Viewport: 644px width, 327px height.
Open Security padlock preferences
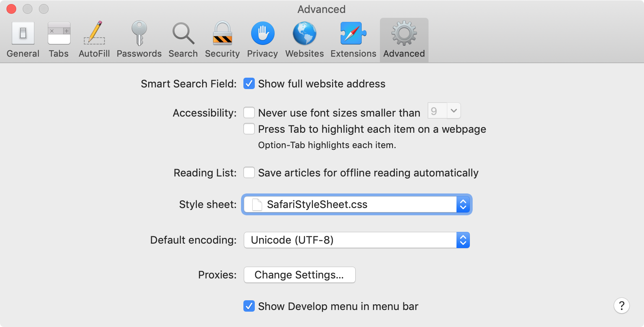coord(222,40)
